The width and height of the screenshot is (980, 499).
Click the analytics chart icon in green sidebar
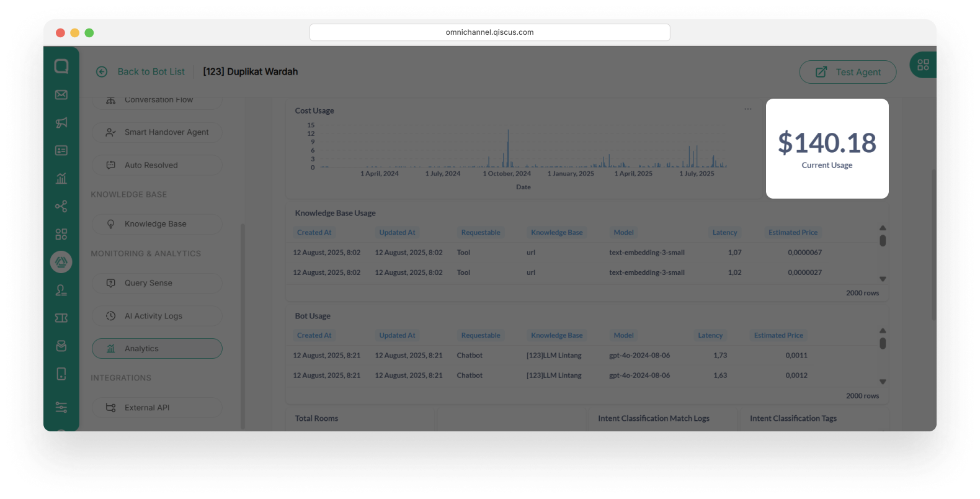coord(61,179)
